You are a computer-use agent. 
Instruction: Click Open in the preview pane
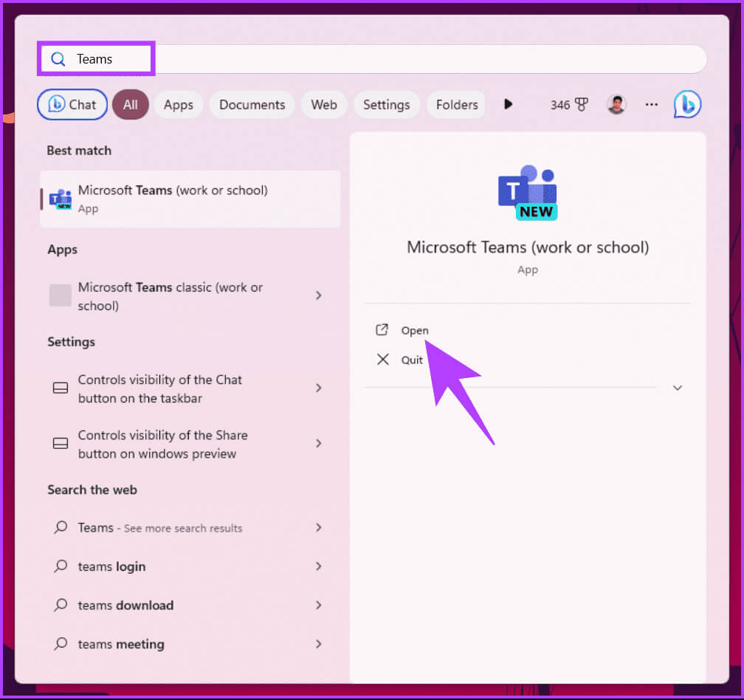tap(415, 330)
